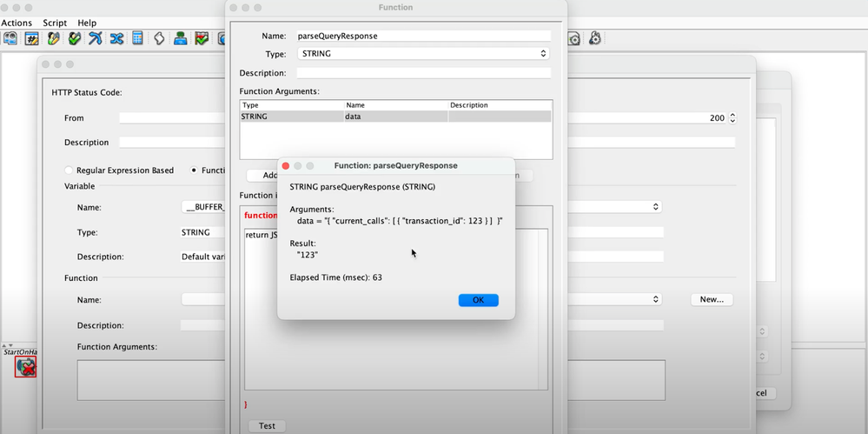Click the bottle-with-gear toolbar icon
The width and height of the screenshot is (868, 434).
[x=594, y=38]
